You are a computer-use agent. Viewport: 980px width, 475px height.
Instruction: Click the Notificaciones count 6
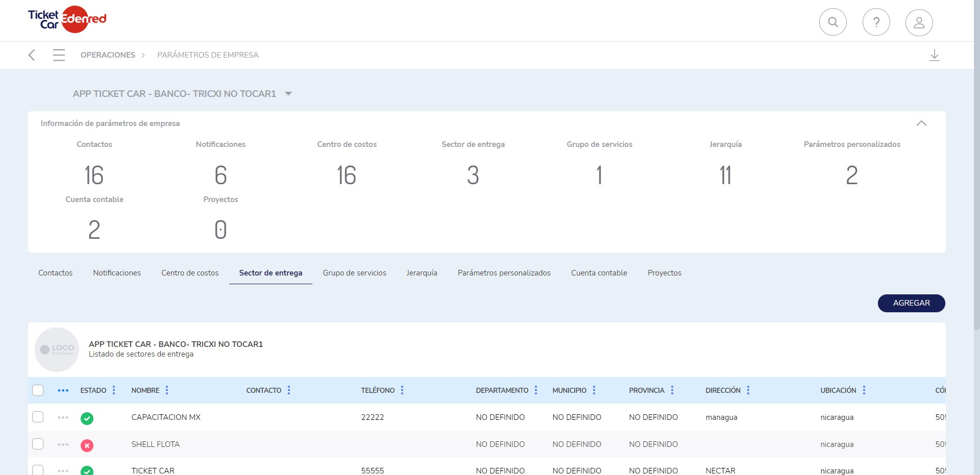[x=220, y=176]
